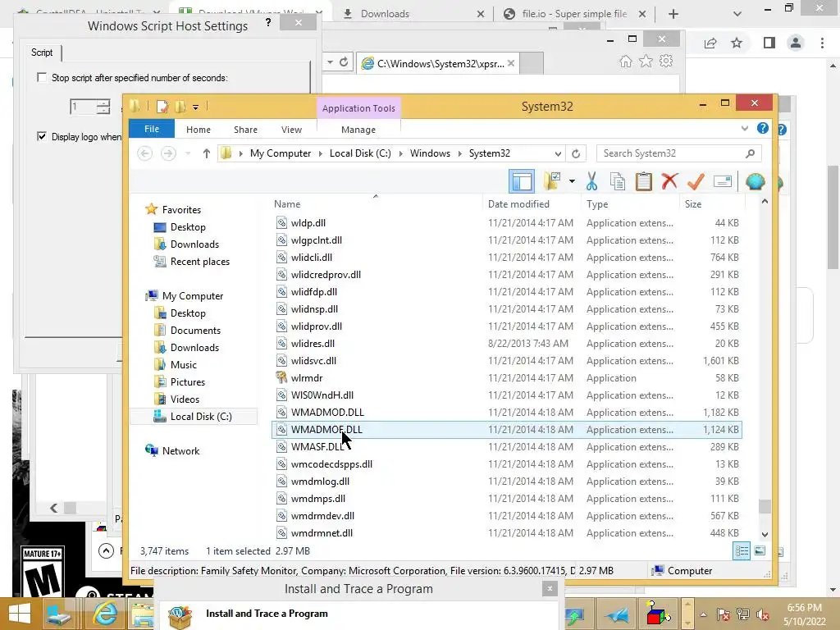Click the search magnifier icon in System32

tap(750, 153)
